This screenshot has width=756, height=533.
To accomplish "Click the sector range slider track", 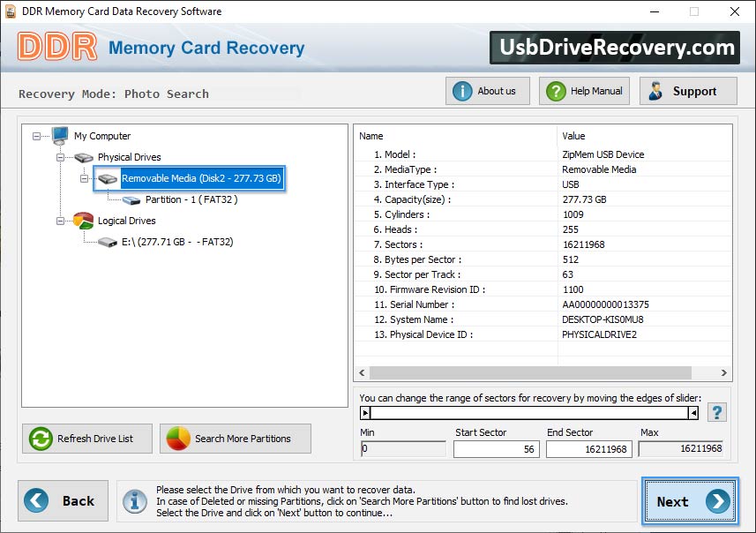I will tap(529, 413).
